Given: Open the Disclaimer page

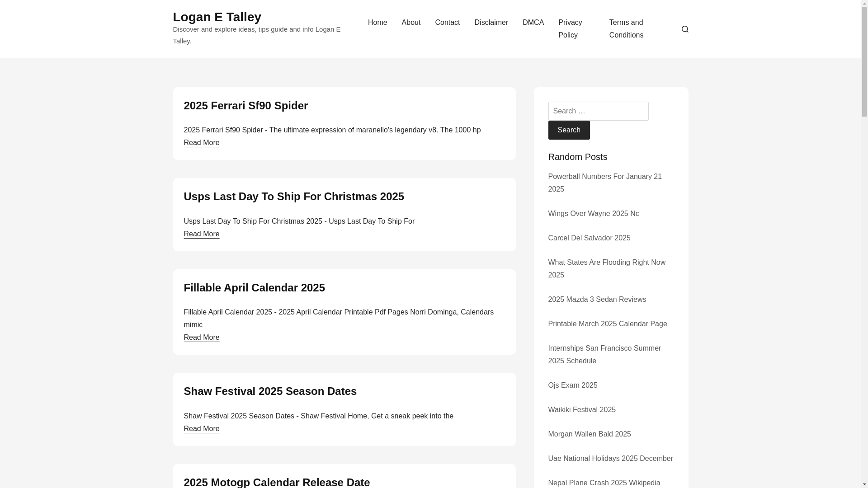Looking at the screenshot, I should click(491, 23).
